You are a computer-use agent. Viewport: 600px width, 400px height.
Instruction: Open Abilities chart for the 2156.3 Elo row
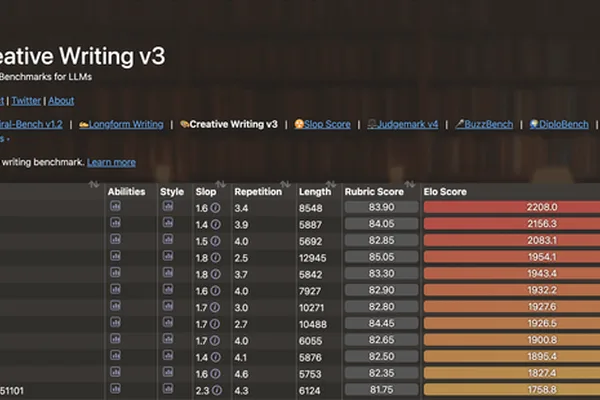[x=115, y=223]
